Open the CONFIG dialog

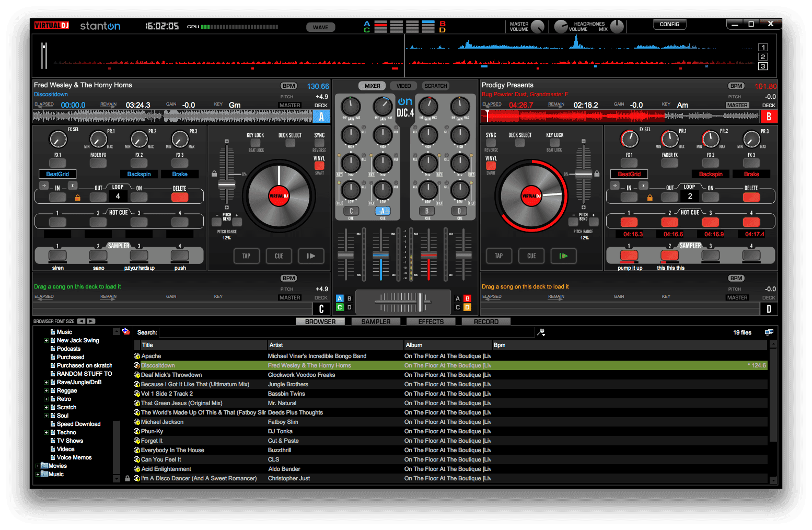click(x=669, y=24)
